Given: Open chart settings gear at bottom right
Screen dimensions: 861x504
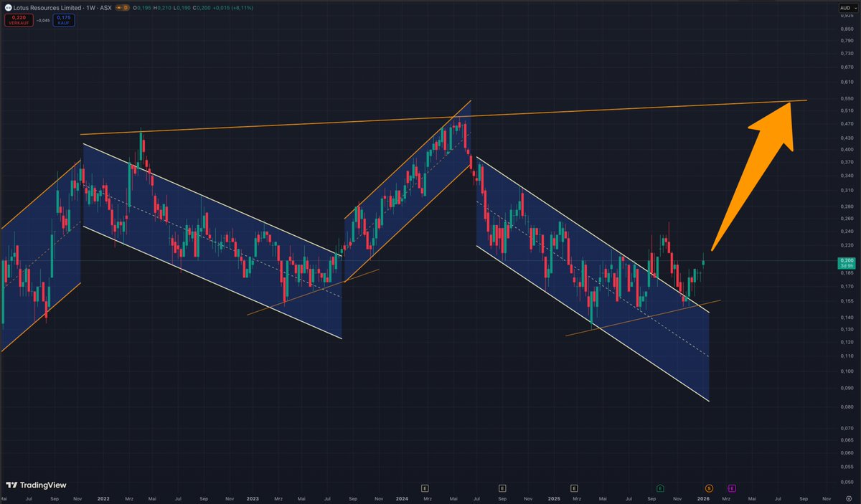Looking at the screenshot, I should (849, 498).
